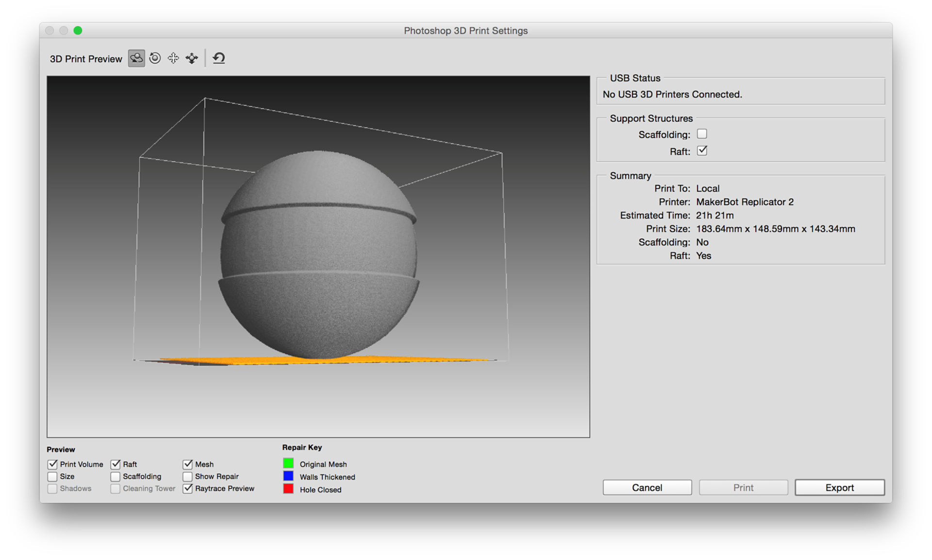Enable Show Repair preview
Viewport: 932px width, 560px height.
click(x=188, y=477)
